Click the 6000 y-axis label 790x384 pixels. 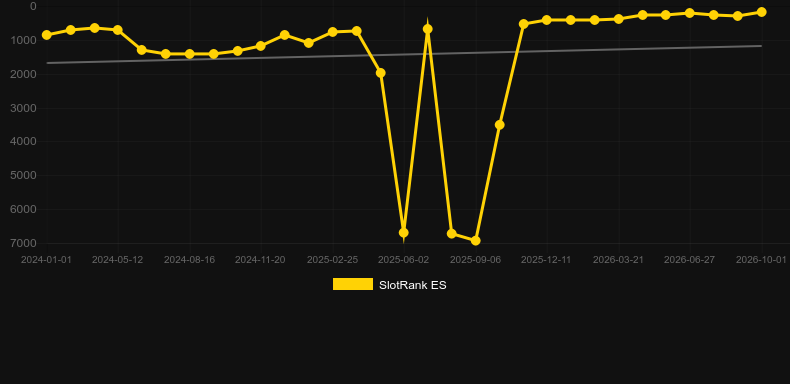[x=23, y=210]
